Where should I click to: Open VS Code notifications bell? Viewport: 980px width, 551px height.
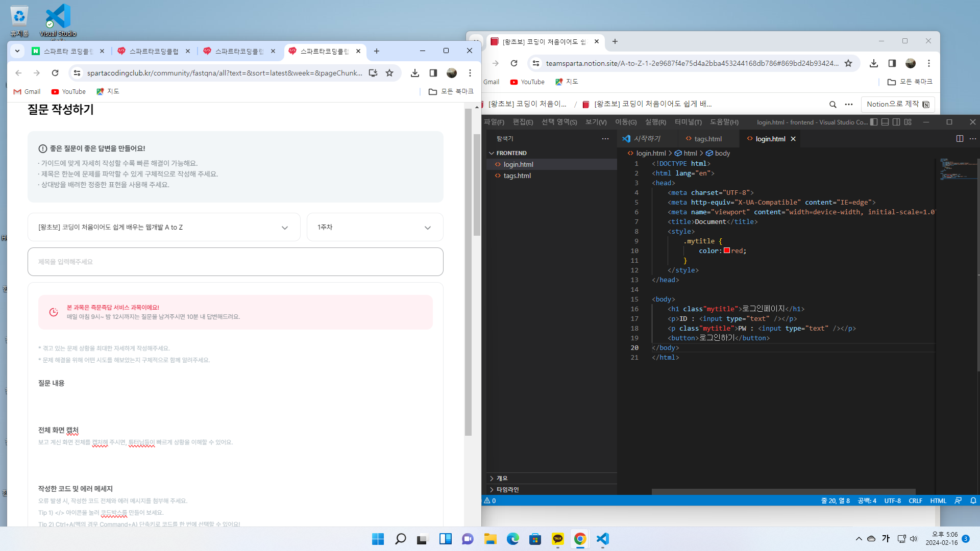pos(973,500)
